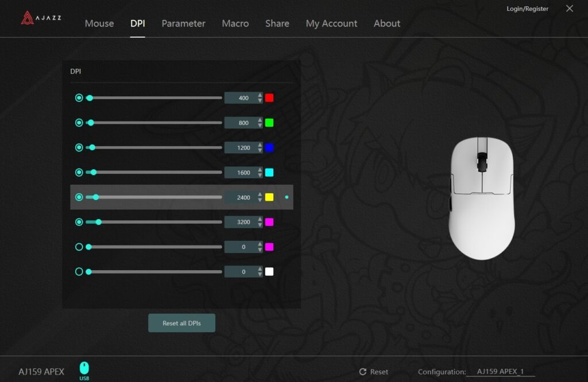Open the white color swatch in last row
This screenshot has width=588, height=382.
pyautogui.click(x=269, y=271)
